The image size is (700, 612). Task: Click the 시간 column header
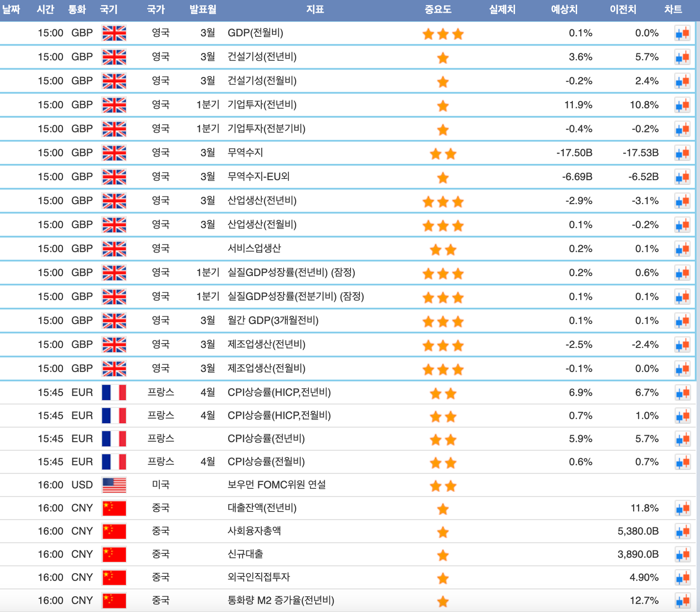coord(45,10)
